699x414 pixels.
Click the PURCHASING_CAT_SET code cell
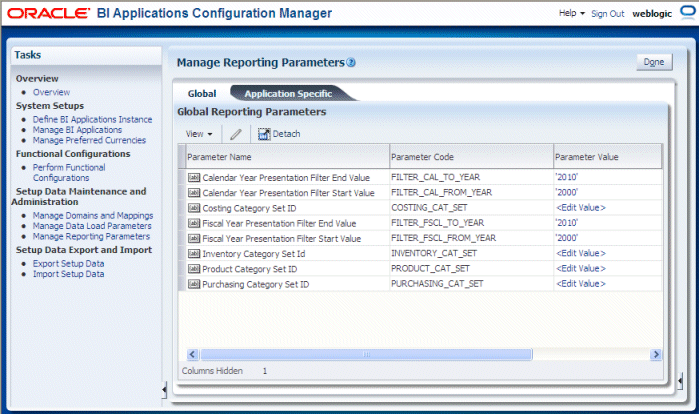click(472, 283)
